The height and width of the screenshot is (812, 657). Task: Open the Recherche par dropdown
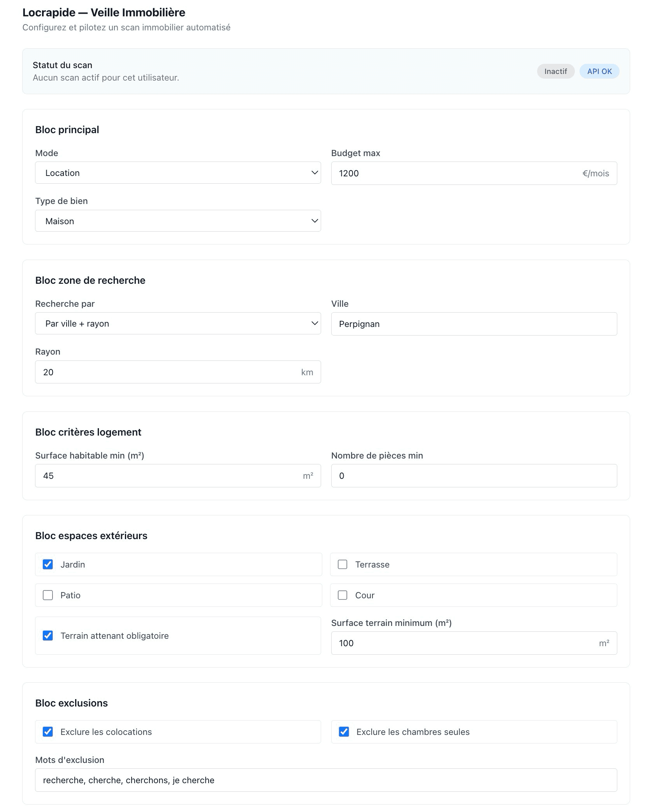click(x=178, y=323)
